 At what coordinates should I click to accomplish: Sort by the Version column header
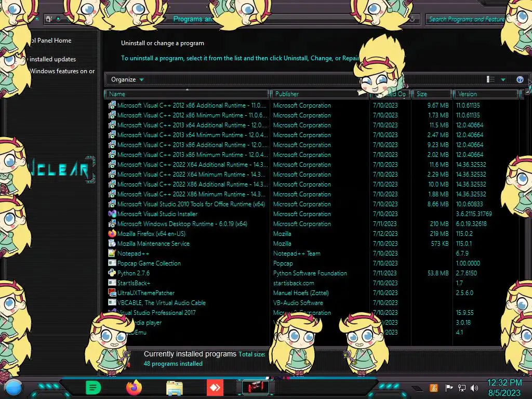[x=486, y=94]
